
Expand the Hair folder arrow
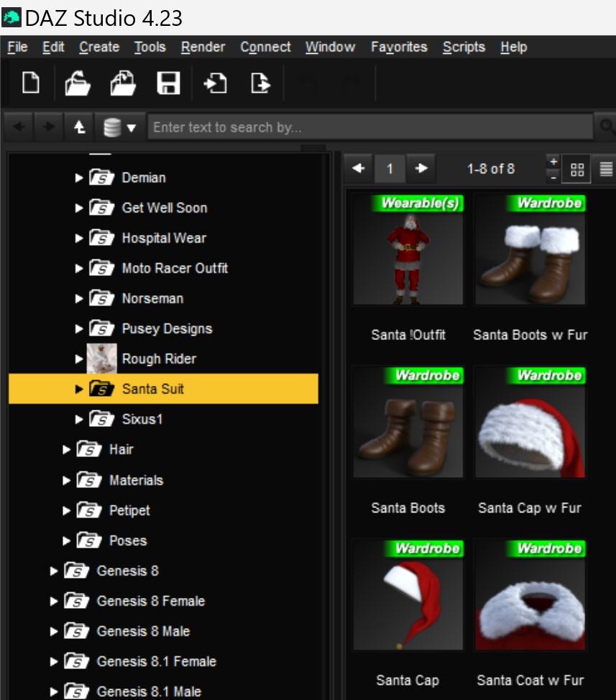[67, 450]
